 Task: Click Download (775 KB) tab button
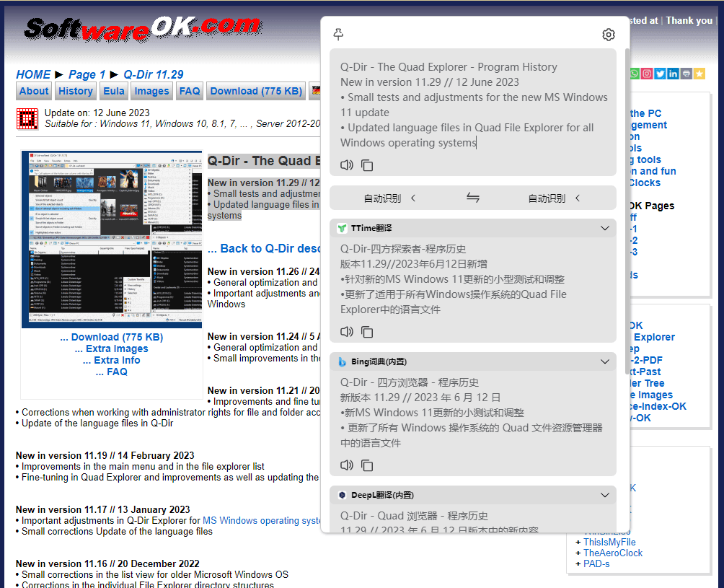256,91
